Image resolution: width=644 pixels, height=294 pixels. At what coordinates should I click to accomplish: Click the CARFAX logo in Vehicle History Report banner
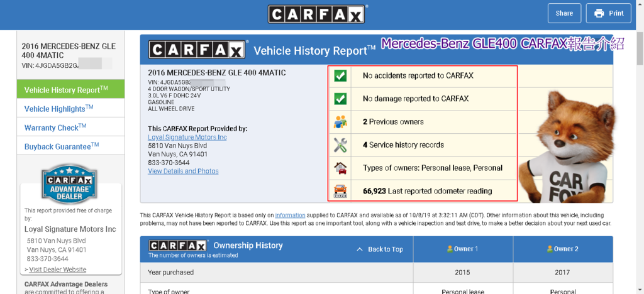coord(197,50)
